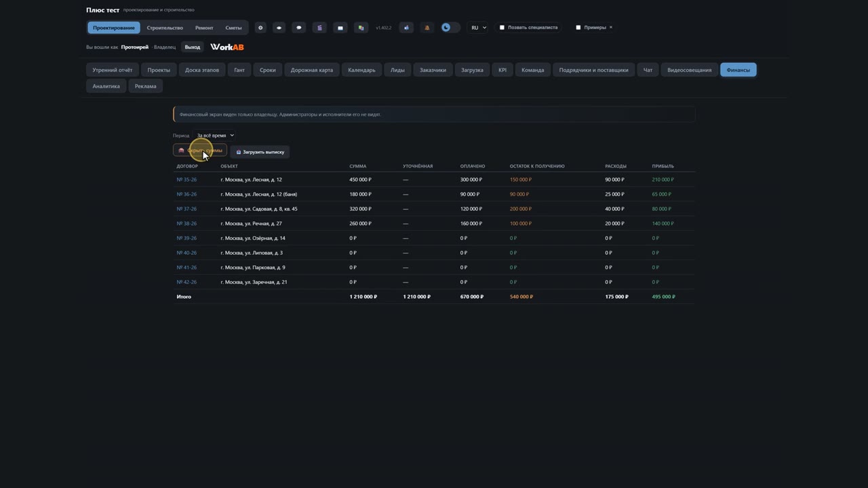Switch to the Ремонт section
The image size is (868, 488).
click(204, 28)
